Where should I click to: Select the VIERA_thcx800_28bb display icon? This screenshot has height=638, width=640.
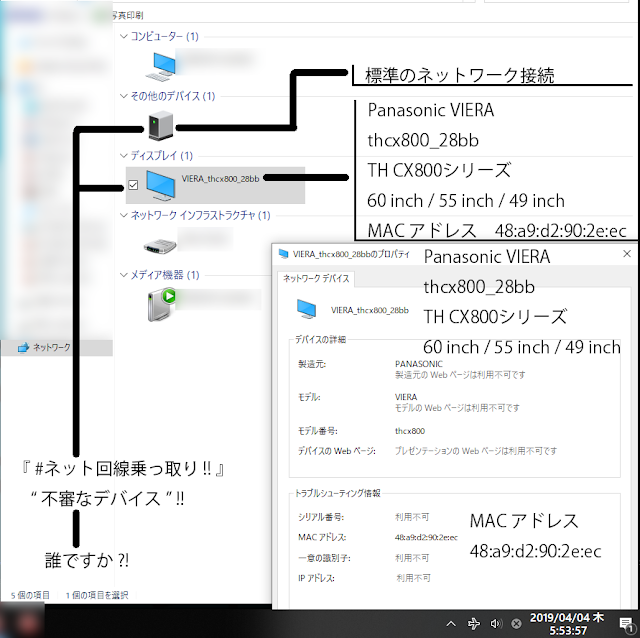tap(160, 185)
